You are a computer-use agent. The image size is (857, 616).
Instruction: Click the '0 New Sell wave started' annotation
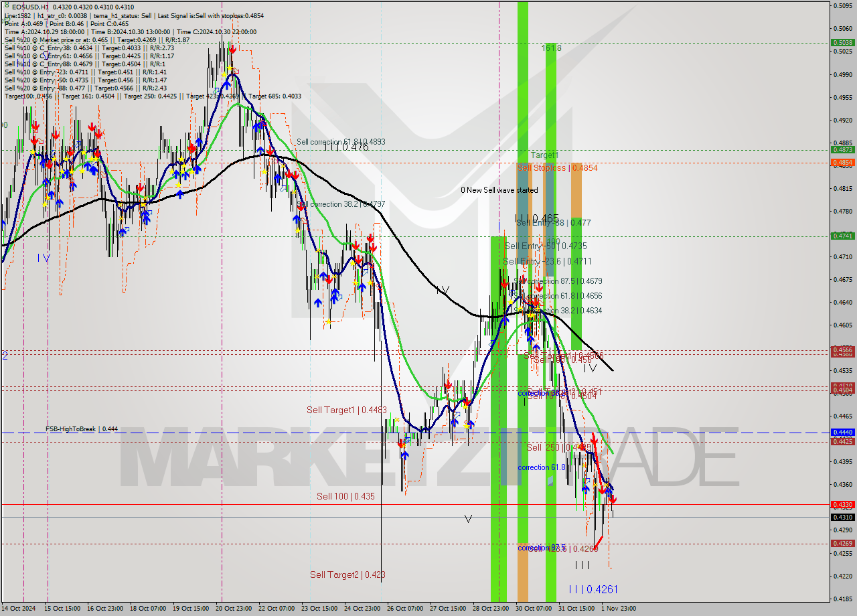click(x=499, y=190)
